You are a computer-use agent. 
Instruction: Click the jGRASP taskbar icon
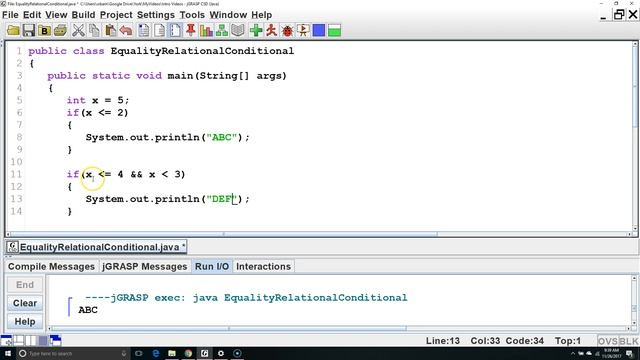click(x=204, y=353)
